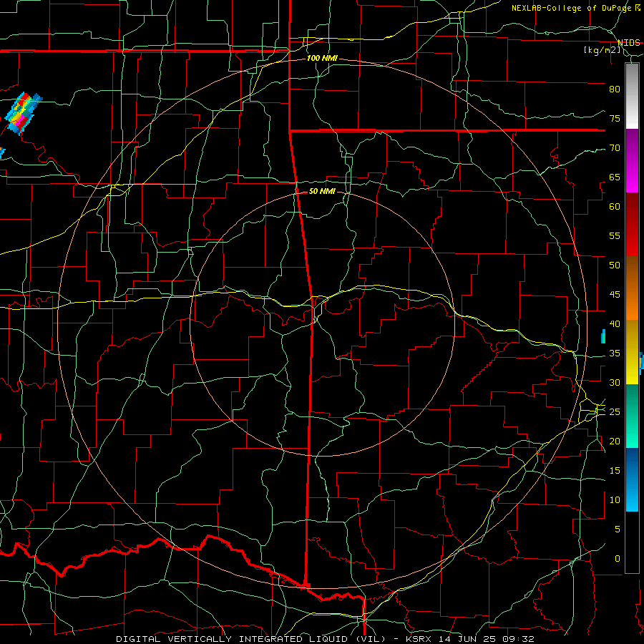The height and width of the screenshot is (644, 644).
Task: Click the scale value 60
Action: coord(615,207)
